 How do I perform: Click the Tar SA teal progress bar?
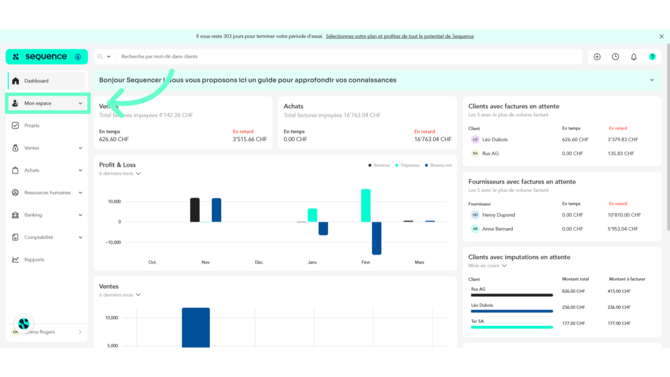512,327
